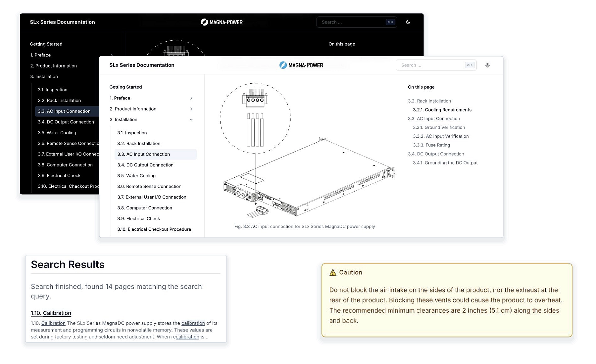Click Magna-Power logo in dark window
Viewport: 596px width, 364px height.
(x=222, y=22)
